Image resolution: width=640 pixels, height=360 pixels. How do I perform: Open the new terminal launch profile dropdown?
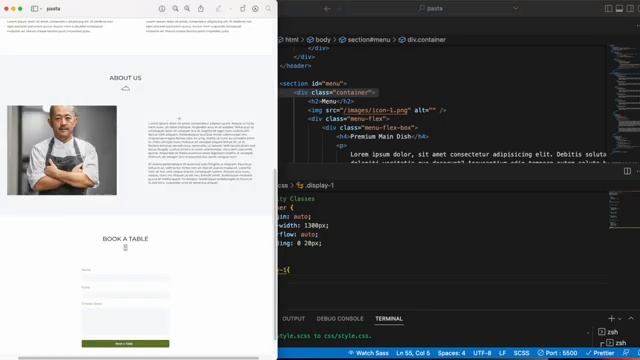(620, 319)
